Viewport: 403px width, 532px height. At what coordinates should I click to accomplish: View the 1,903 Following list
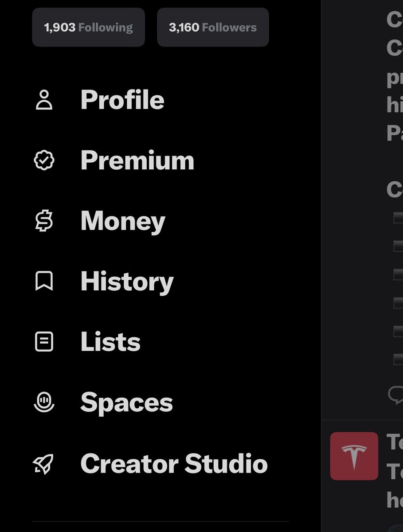(x=88, y=27)
